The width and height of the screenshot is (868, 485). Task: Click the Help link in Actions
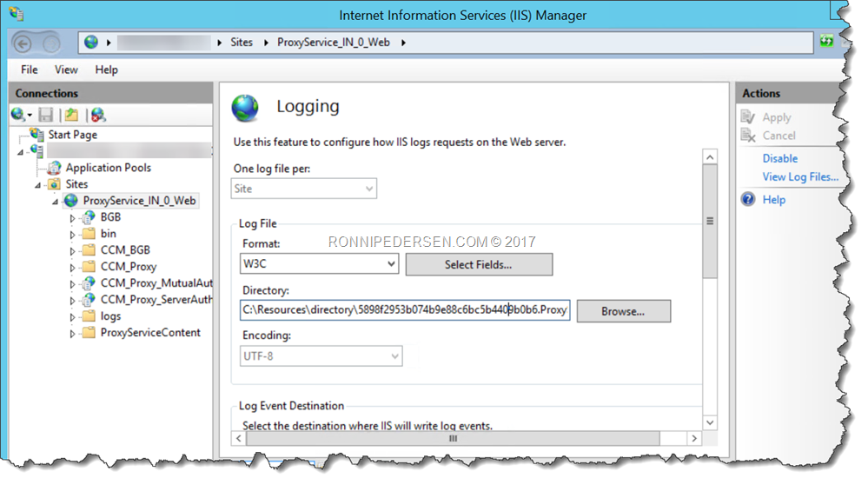tap(774, 199)
